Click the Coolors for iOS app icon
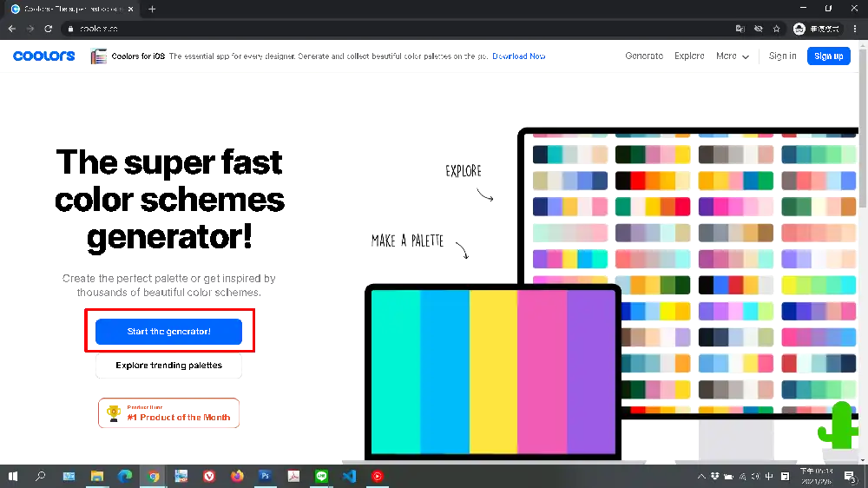868x488 pixels. pyautogui.click(x=99, y=56)
